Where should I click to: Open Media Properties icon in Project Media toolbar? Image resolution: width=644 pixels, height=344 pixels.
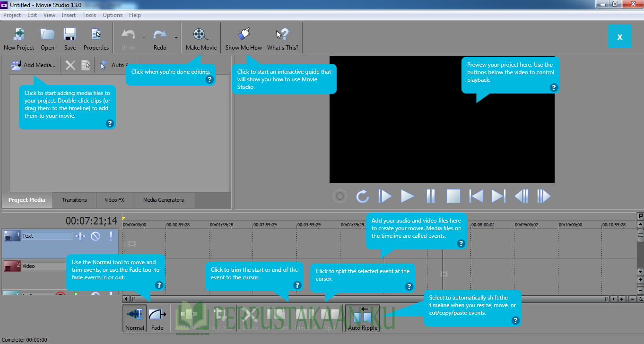(x=86, y=65)
